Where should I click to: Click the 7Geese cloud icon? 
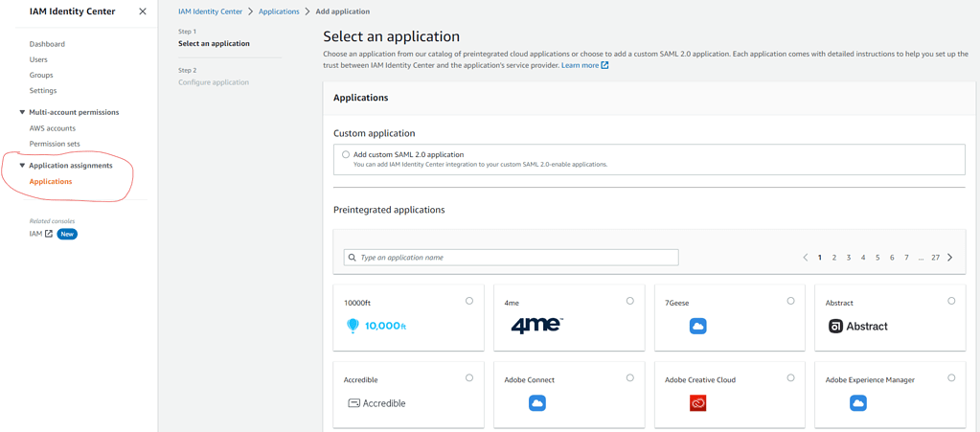point(697,327)
